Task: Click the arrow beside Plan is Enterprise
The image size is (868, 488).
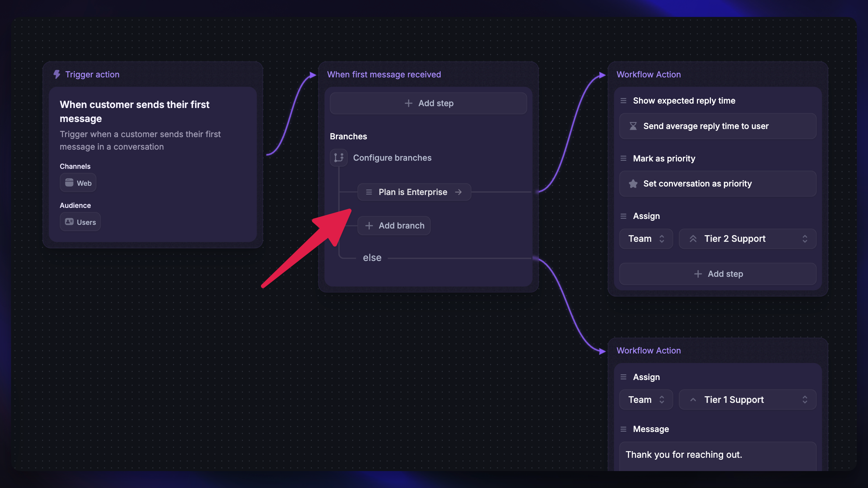Action: (x=458, y=192)
